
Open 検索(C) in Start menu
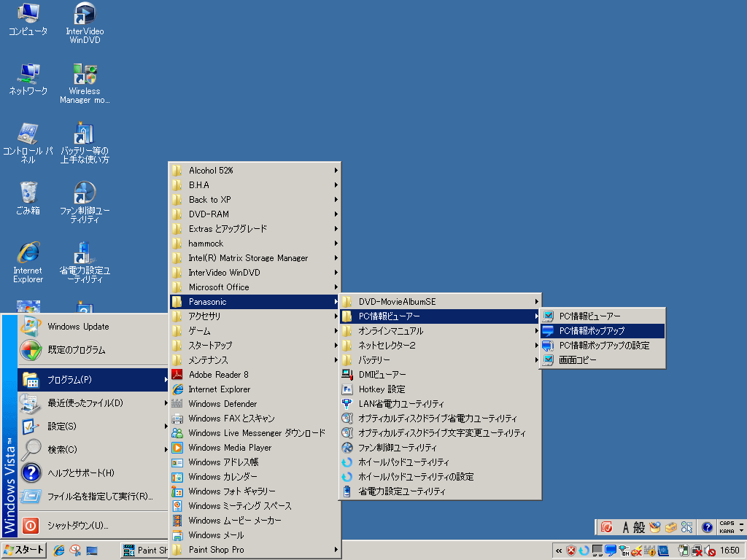coord(93,449)
